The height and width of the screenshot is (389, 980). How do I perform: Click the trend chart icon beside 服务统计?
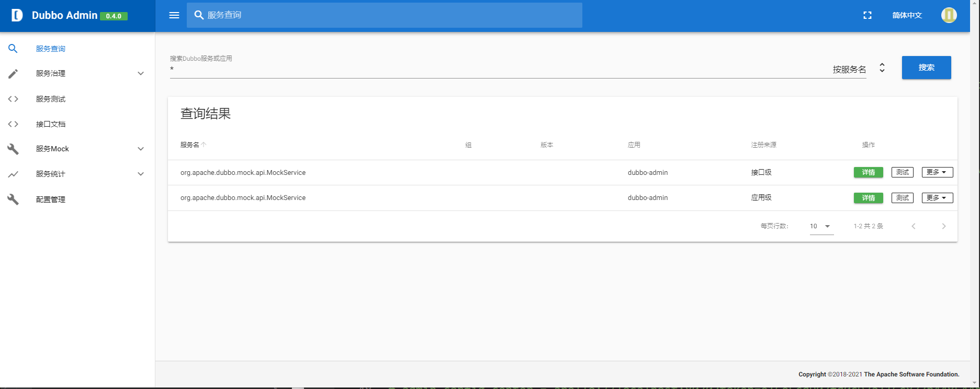tap(13, 174)
